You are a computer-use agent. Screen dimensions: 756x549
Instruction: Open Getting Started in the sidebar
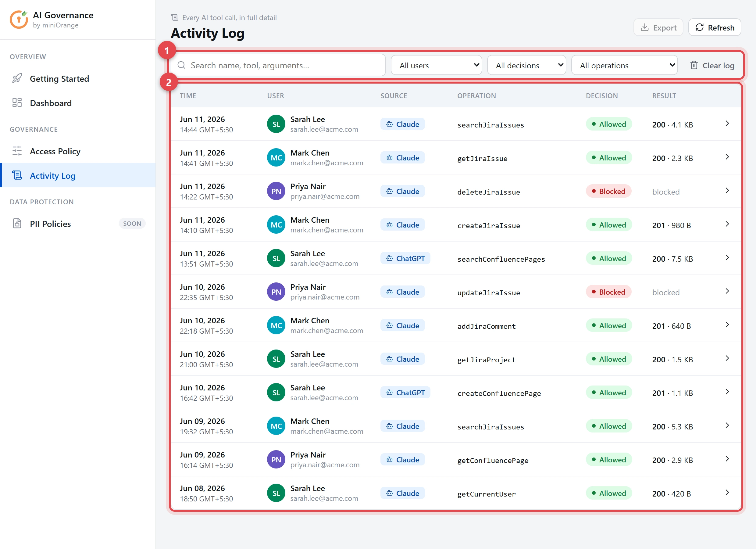[x=78, y=78]
